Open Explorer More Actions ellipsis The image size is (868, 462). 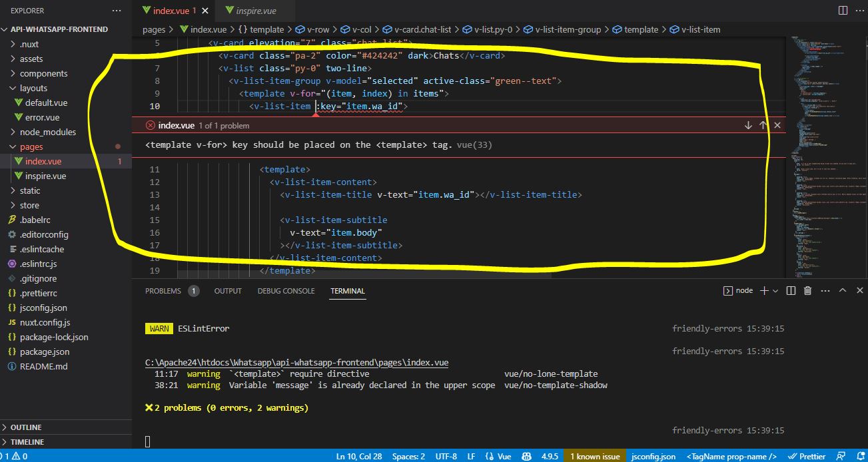point(117,10)
